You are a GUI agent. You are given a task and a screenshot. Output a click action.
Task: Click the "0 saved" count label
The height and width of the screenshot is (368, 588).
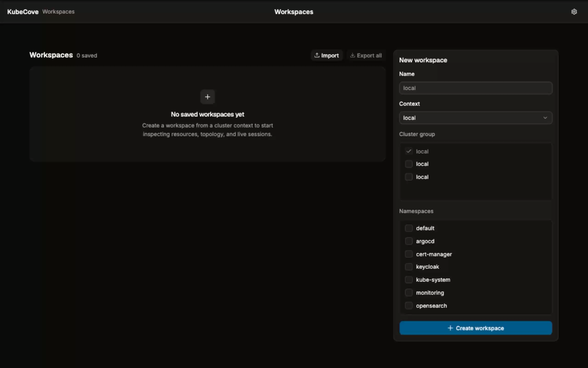point(87,55)
